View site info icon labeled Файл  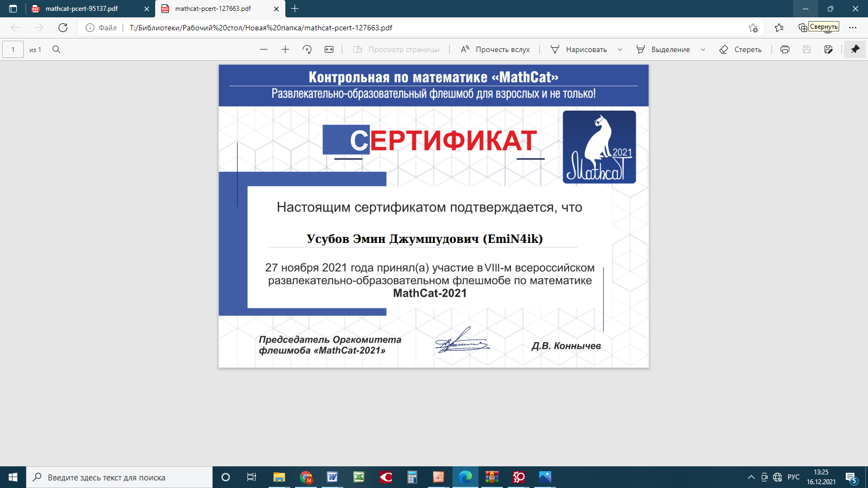pyautogui.click(x=101, y=28)
